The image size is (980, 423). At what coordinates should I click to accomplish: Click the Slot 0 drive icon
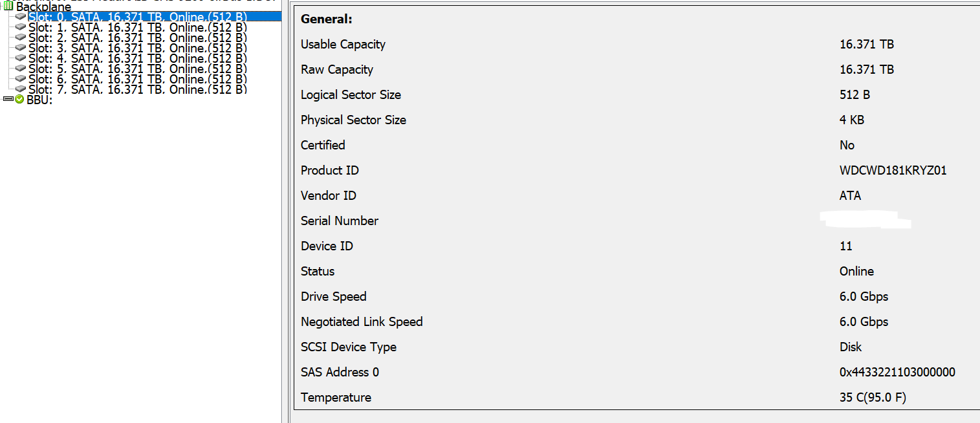(21, 17)
